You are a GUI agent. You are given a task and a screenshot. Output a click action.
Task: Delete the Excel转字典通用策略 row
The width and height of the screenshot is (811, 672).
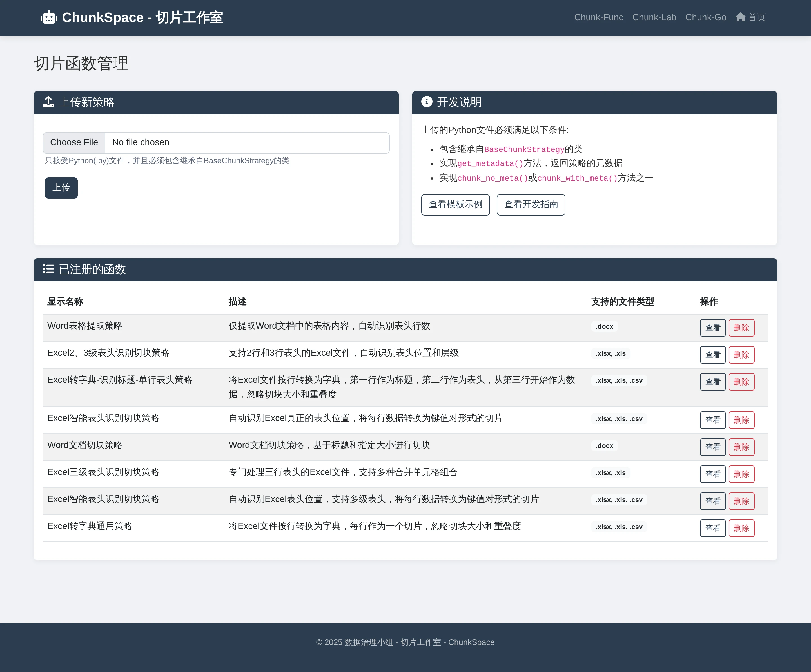pos(741,528)
